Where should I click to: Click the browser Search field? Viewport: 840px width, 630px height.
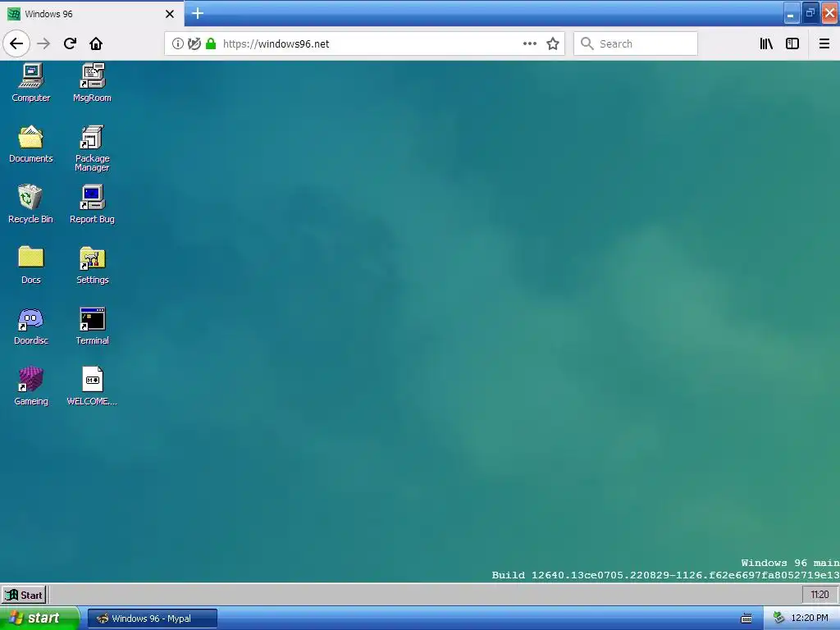(x=636, y=43)
